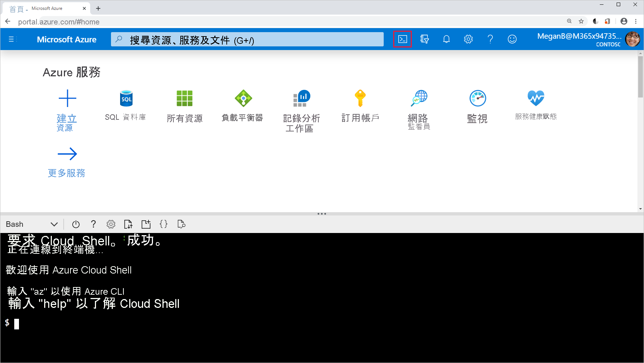The height and width of the screenshot is (363, 644).
Task: Open the Directory + subscription filter icon
Action: click(424, 39)
